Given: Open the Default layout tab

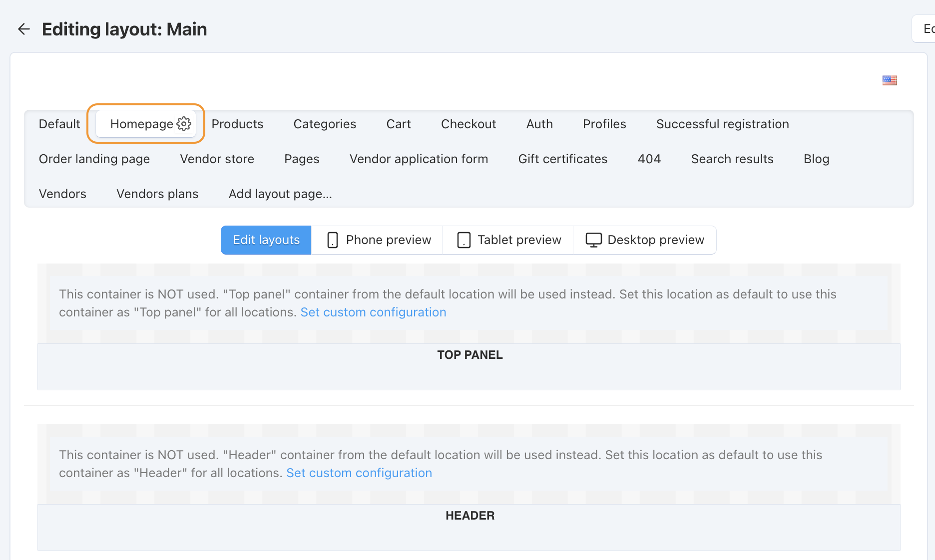Looking at the screenshot, I should pyautogui.click(x=59, y=124).
